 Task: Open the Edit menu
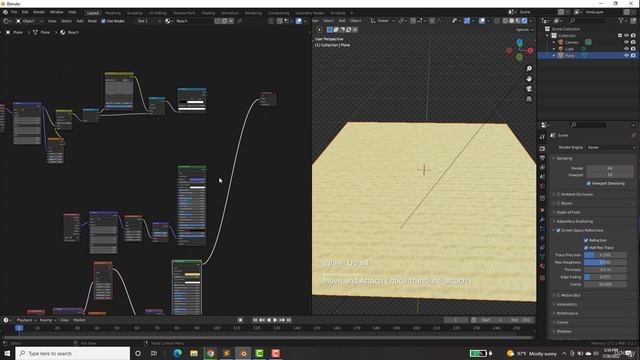[25, 13]
